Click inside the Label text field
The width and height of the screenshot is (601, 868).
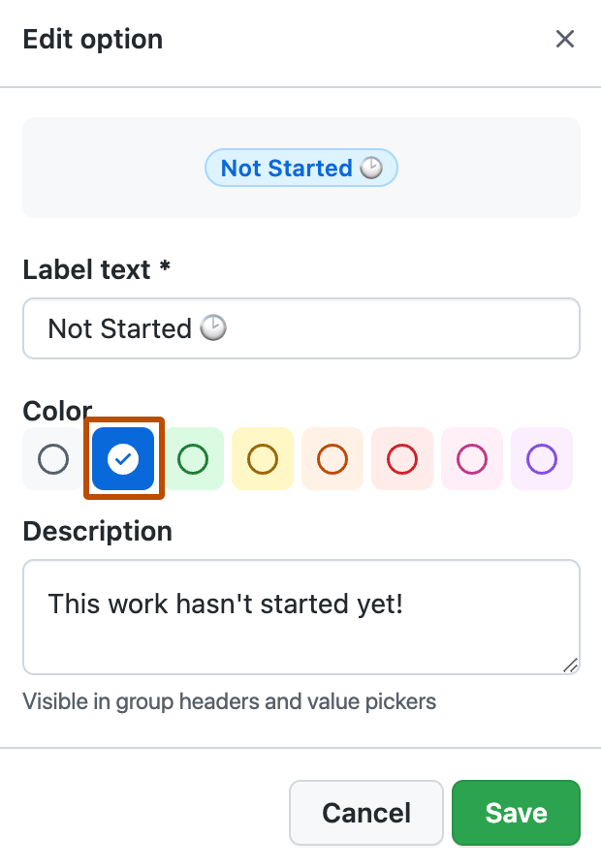pyautogui.click(x=300, y=328)
